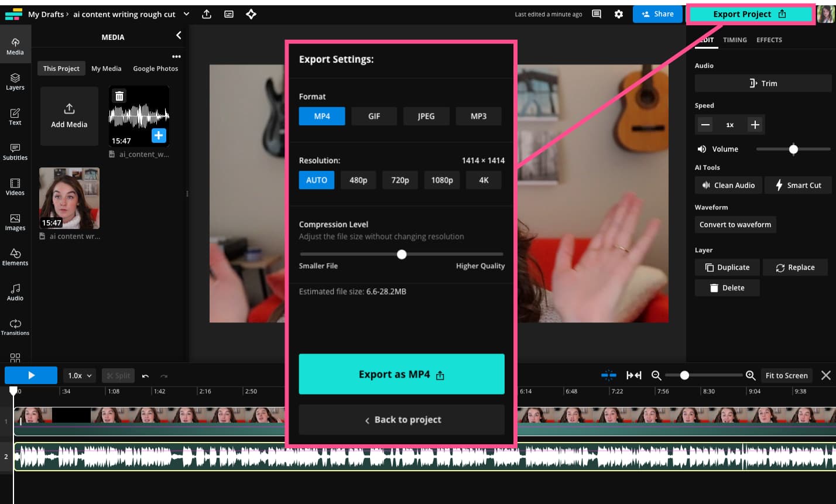Viewport: 836px width, 504px height.
Task: Click Convert to waveform
Action: pyautogui.click(x=735, y=225)
